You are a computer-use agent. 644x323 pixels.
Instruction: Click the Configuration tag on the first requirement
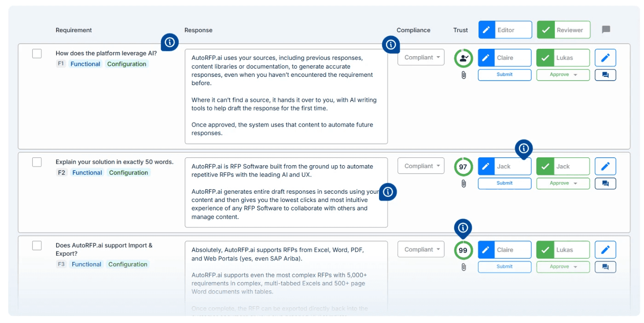[x=127, y=64]
